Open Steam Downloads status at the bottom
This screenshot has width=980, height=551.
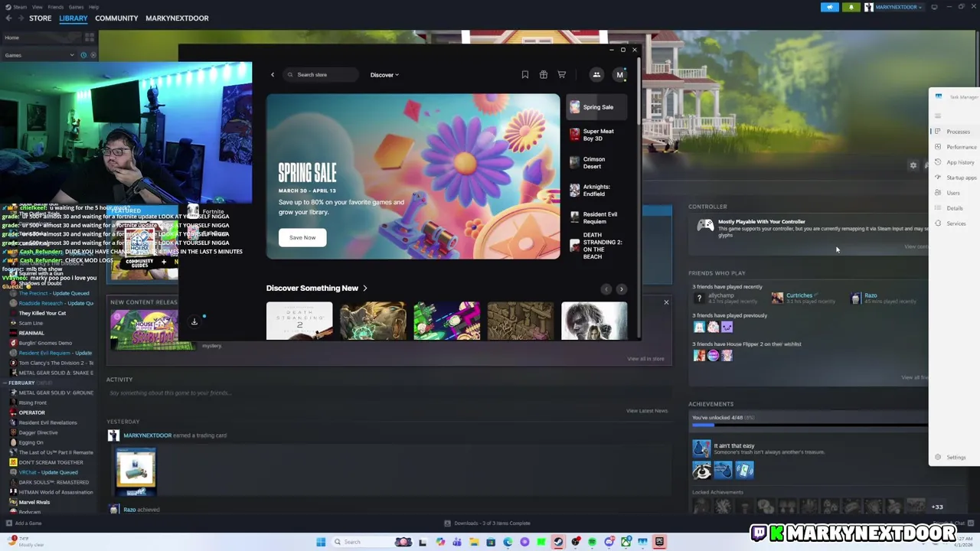click(x=488, y=523)
